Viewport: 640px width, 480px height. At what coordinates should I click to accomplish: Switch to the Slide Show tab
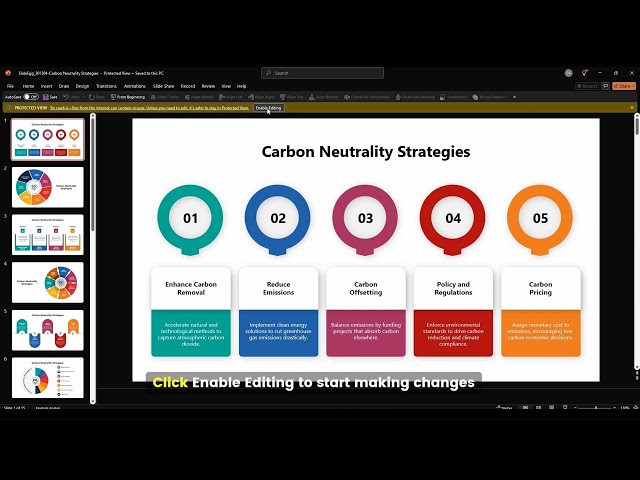click(163, 86)
